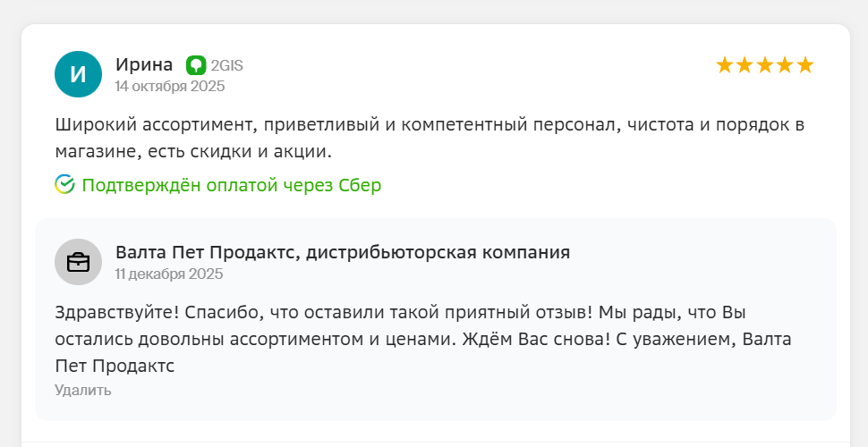Click the second rating star
The height and width of the screenshot is (447, 868).
pyautogui.click(x=745, y=65)
